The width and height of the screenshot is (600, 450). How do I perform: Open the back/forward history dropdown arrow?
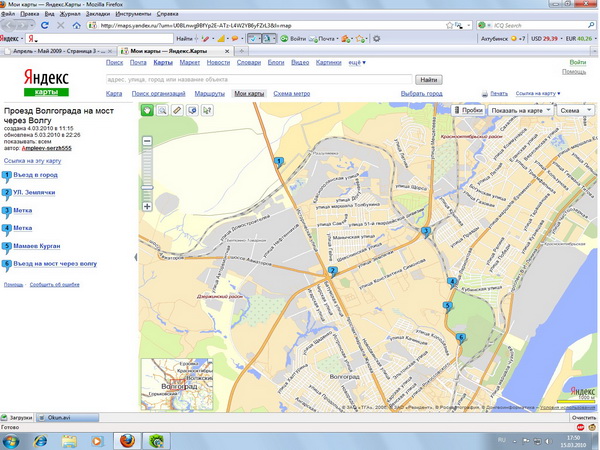(x=32, y=26)
